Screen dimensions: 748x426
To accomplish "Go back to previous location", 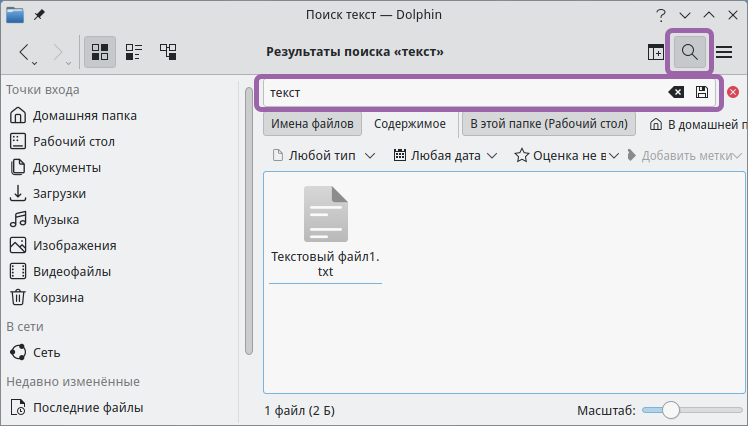I will tap(25, 52).
